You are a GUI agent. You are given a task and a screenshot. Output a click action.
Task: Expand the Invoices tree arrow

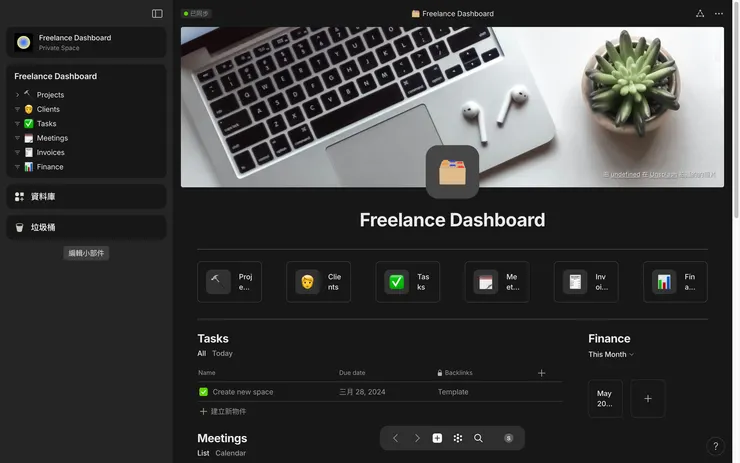pyautogui.click(x=17, y=152)
